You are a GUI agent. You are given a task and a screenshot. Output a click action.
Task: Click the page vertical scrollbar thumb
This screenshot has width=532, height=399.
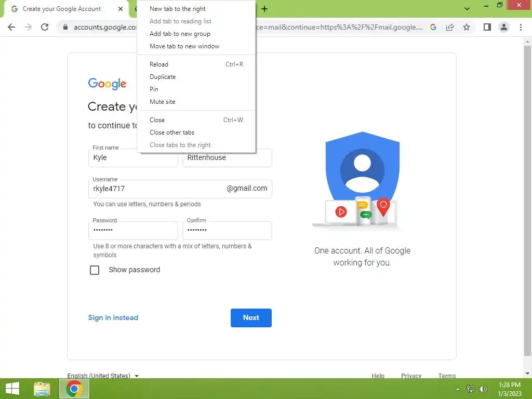pos(527,200)
